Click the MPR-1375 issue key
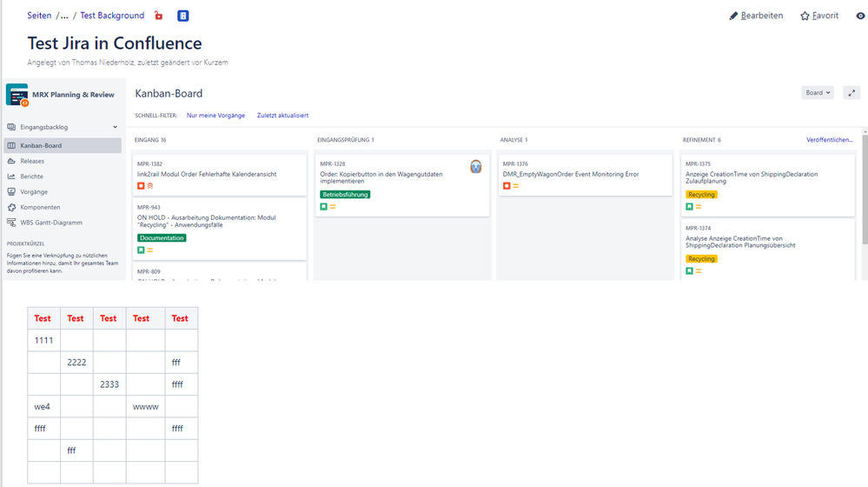 698,164
